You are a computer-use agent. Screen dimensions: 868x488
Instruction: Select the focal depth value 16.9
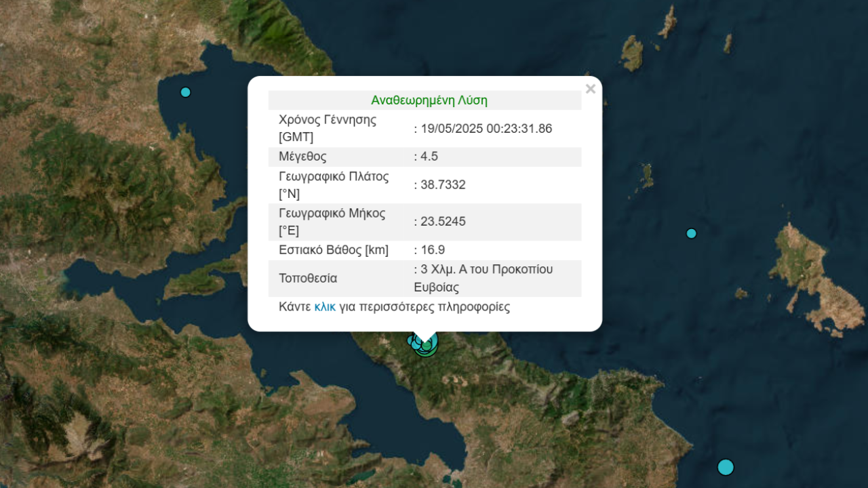(432, 250)
